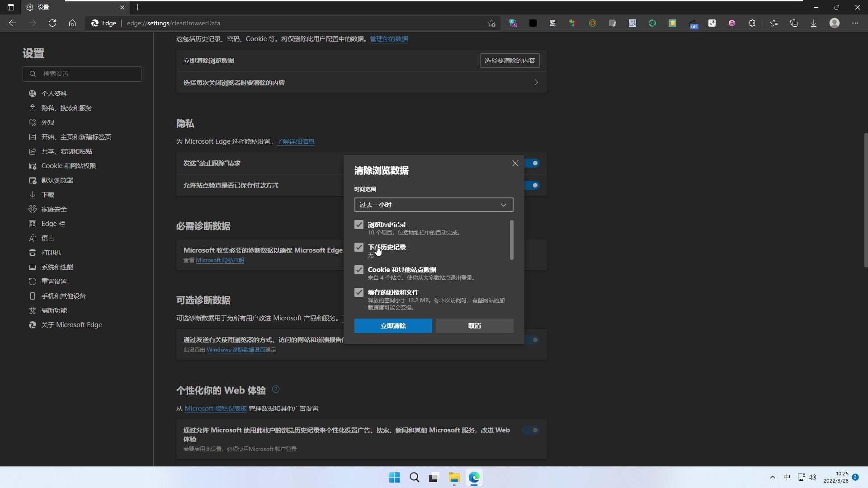Open the tab actions menu icon
Screen dimensions: 868x488
click(x=11, y=7)
